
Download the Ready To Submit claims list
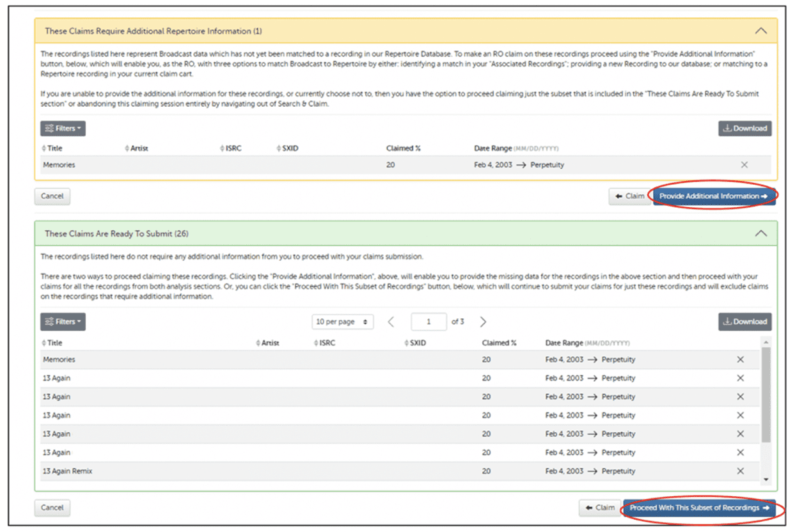pos(745,322)
